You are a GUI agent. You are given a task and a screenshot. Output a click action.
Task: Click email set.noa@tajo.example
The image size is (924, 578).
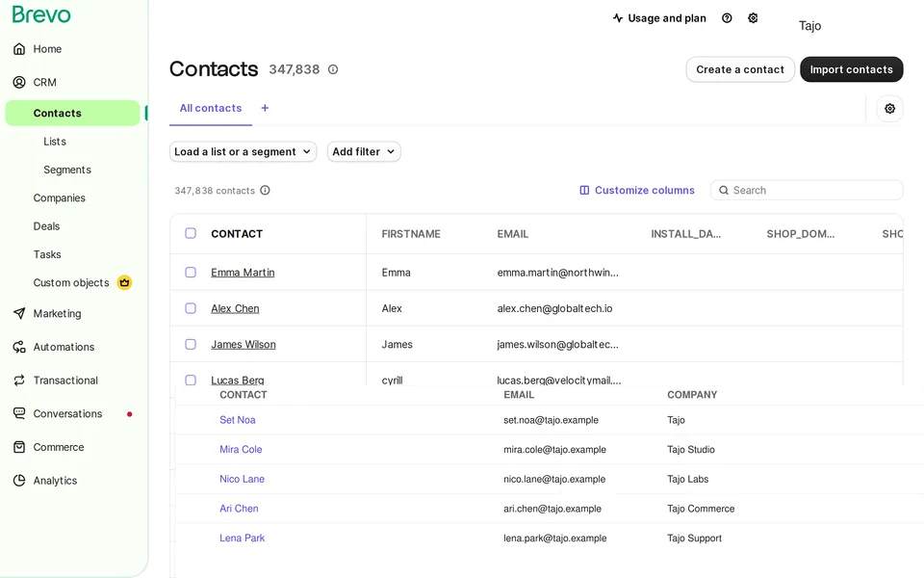pos(551,420)
